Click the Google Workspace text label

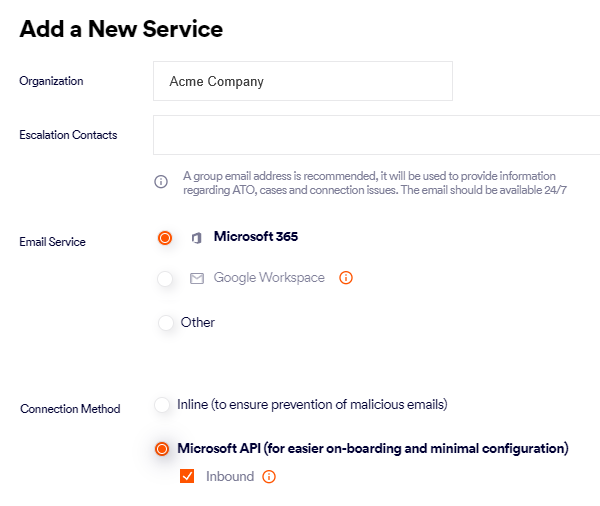tap(269, 278)
